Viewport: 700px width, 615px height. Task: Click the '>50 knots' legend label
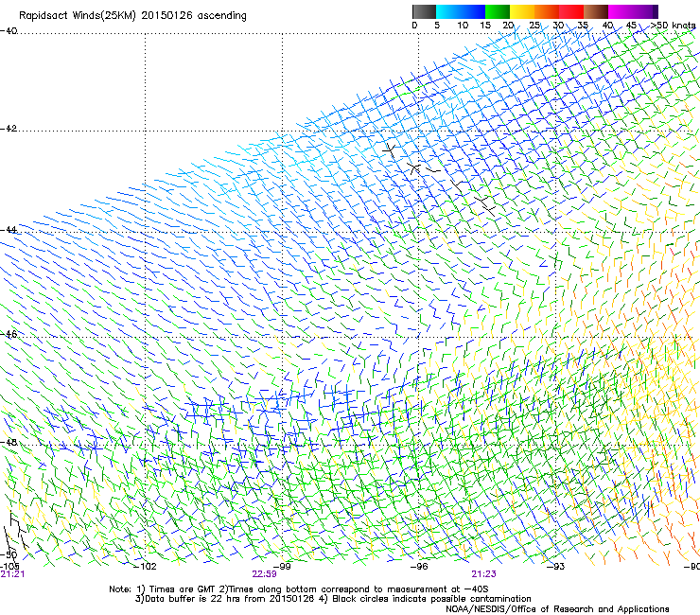673,26
